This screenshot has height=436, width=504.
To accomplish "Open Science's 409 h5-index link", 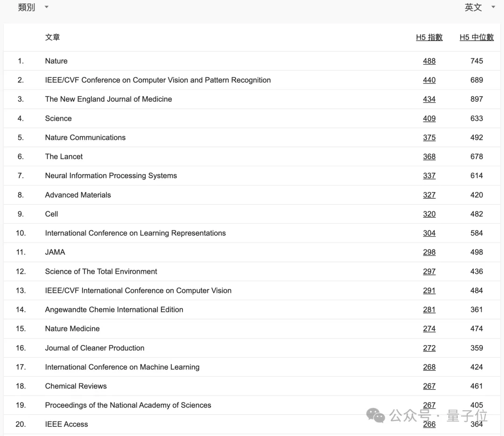I will coord(429,118).
